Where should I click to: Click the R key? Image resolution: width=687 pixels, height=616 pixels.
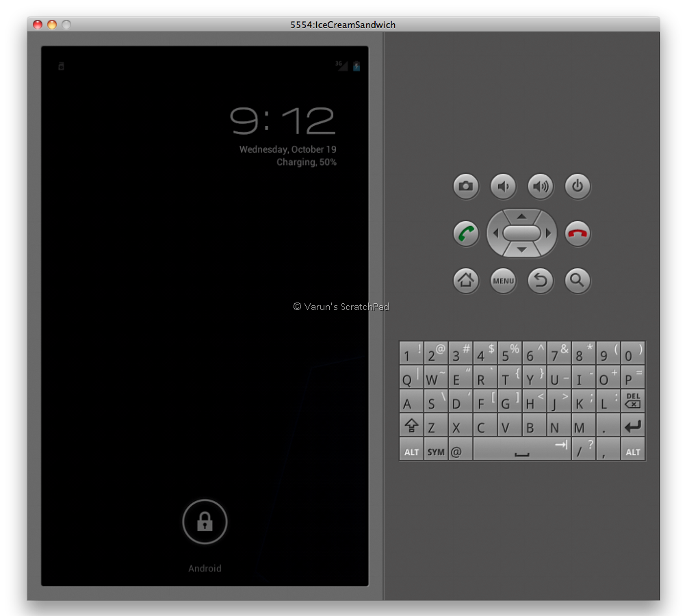[485, 377]
